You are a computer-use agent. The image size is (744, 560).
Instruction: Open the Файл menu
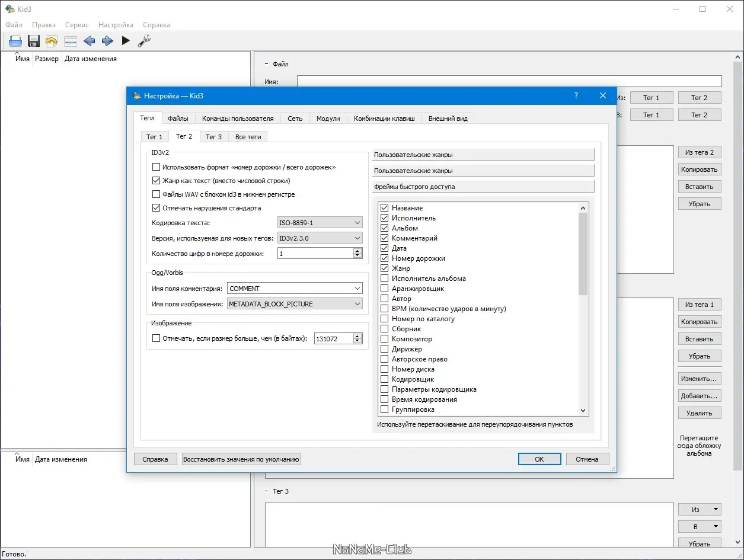[14, 25]
